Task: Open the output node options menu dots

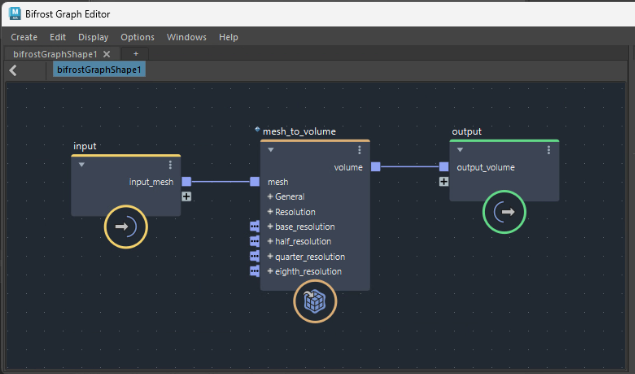Action: point(548,150)
